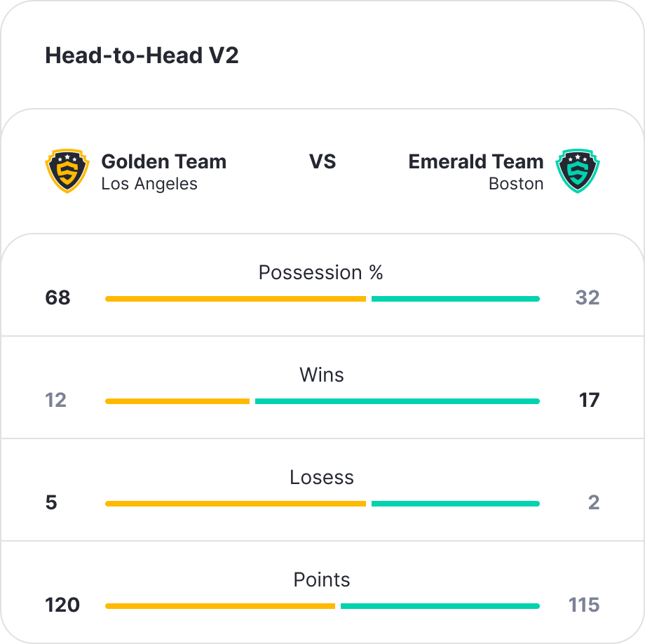Select the Points stat label

tap(322, 579)
